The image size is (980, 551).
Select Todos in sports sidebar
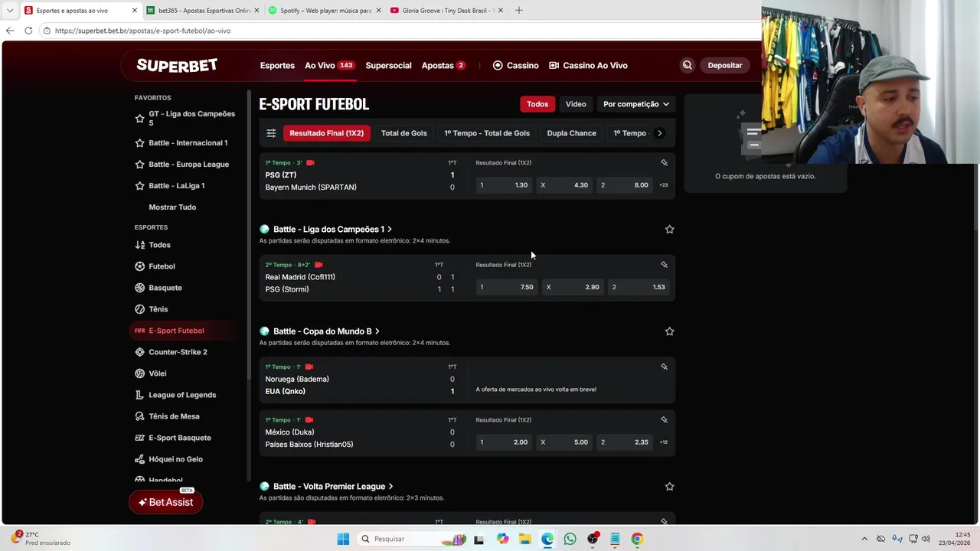tap(159, 245)
